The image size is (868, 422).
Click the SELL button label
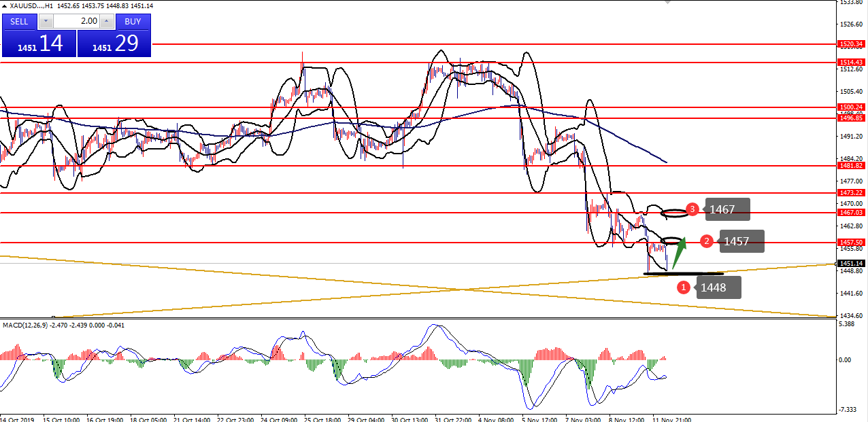point(20,21)
